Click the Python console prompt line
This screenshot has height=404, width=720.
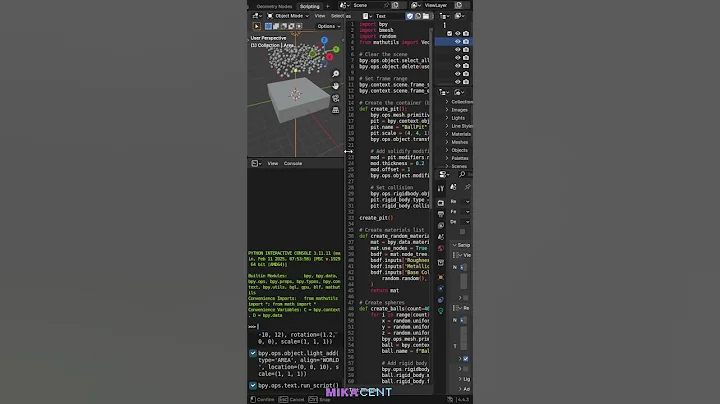click(x=296, y=326)
